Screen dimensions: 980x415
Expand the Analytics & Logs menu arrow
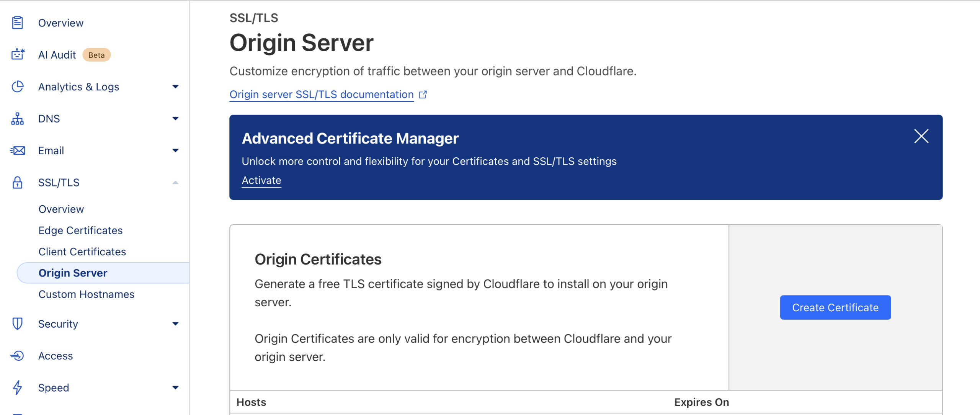tap(175, 87)
